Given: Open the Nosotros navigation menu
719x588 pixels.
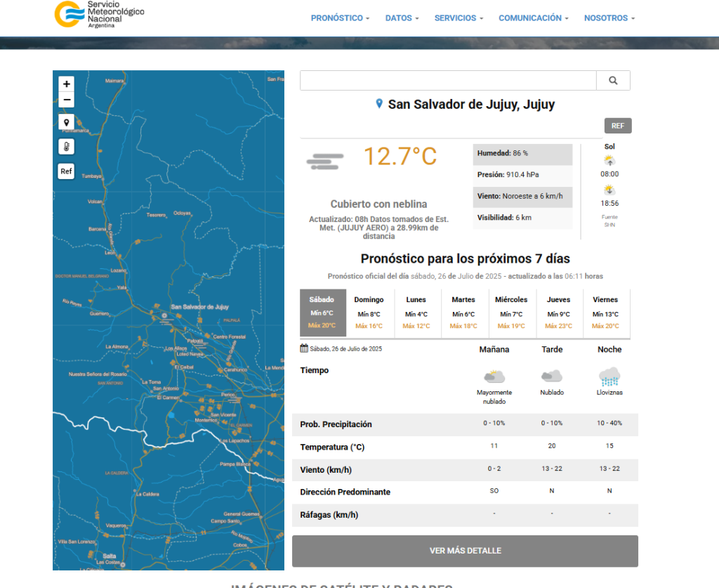Looking at the screenshot, I should pyautogui.click(x=609, y=18).
